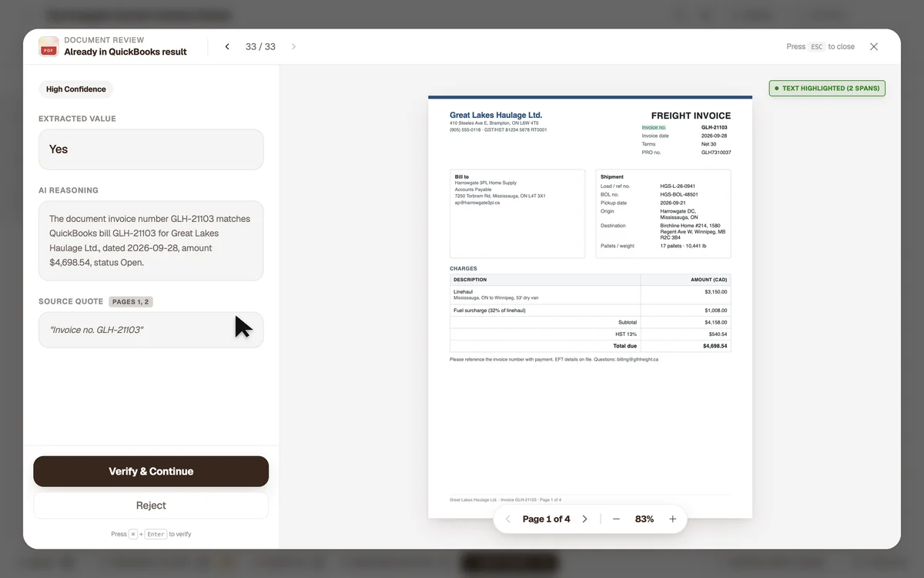Click pickup date 2026-09-21
Screen dimensions: 924x578
672,203
